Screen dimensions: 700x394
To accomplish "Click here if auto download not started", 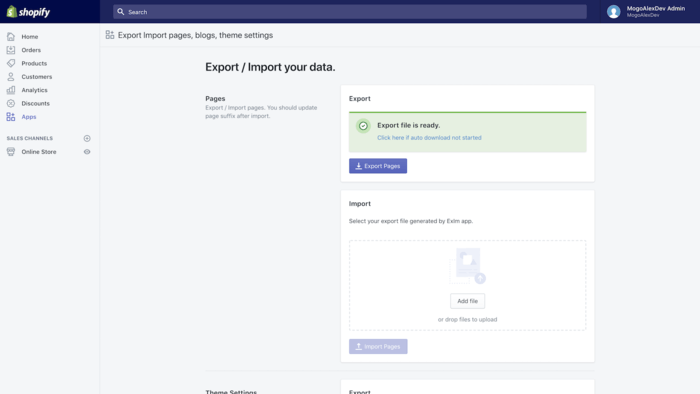I will click(x=429, y=138).
